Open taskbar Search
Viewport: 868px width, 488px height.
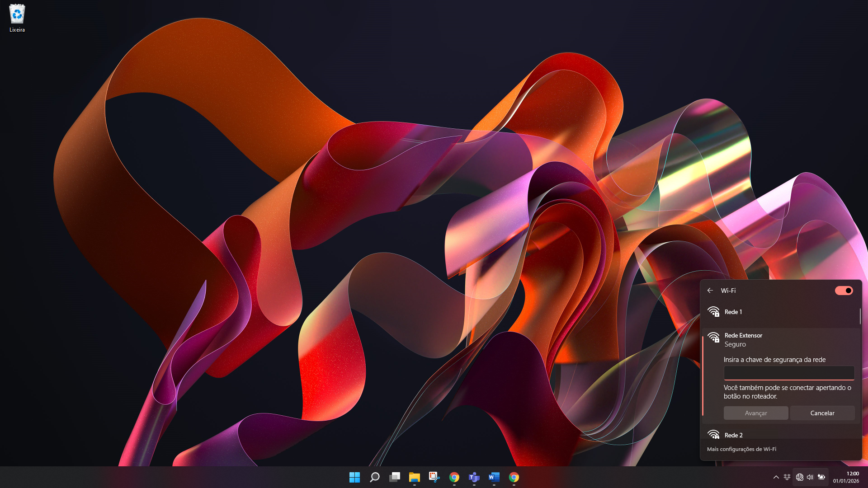[x=375, y=477]
